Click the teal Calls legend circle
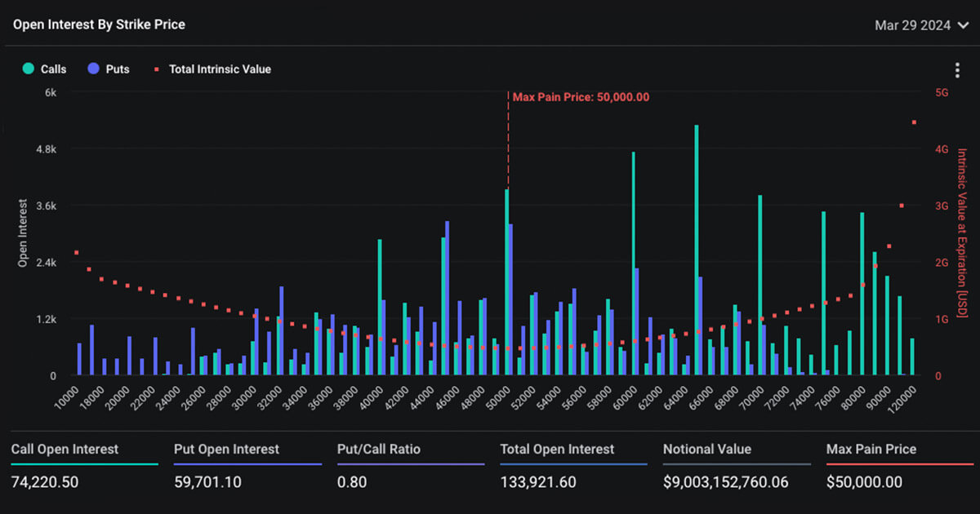 [x=29, y=69]
